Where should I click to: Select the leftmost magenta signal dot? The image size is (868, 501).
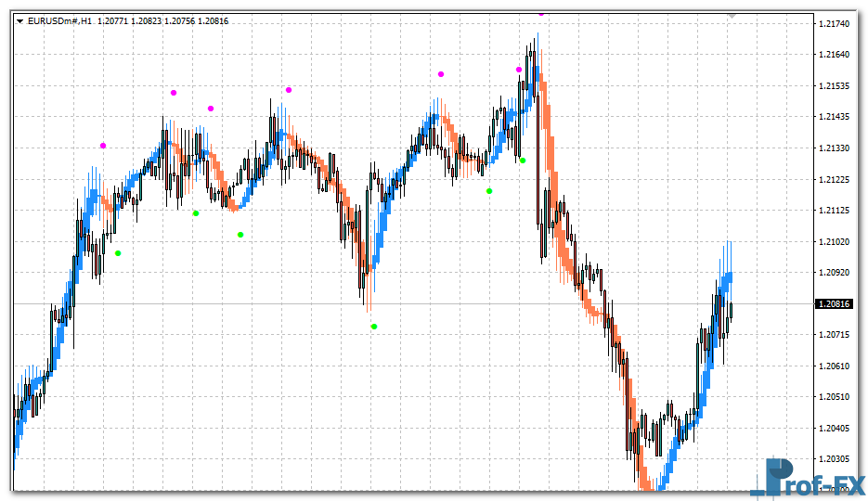[x=103, y=146]
